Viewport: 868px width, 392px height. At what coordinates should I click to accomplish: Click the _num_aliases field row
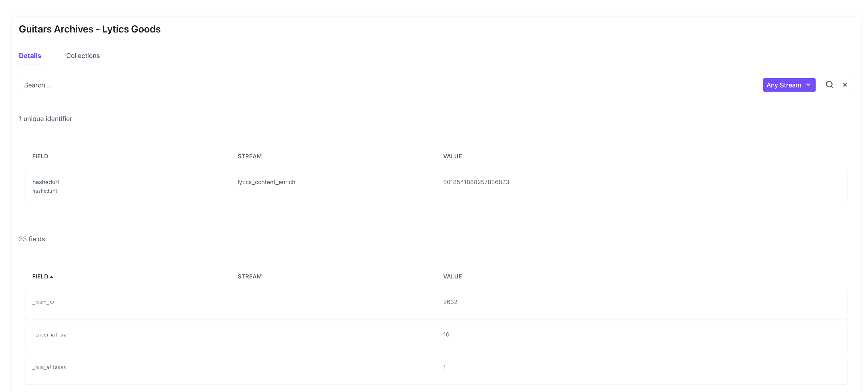click(436, 370)
